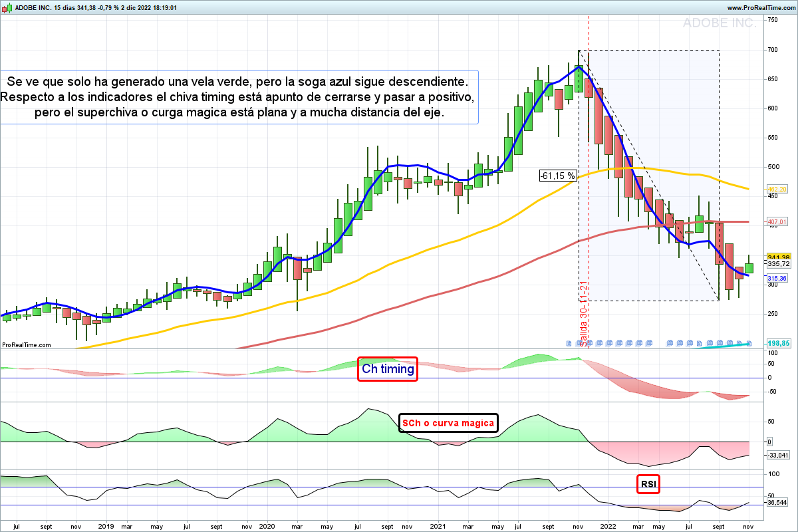This screenshot has width=798, height=532.
Task: Click the 2020 marker on time axis
Action: [267, 525]
